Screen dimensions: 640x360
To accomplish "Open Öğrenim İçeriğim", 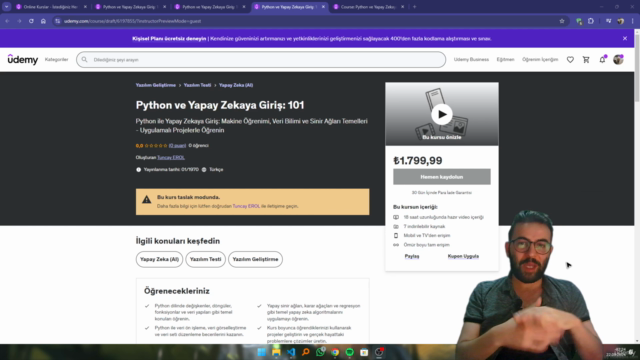I will point(540,60).
